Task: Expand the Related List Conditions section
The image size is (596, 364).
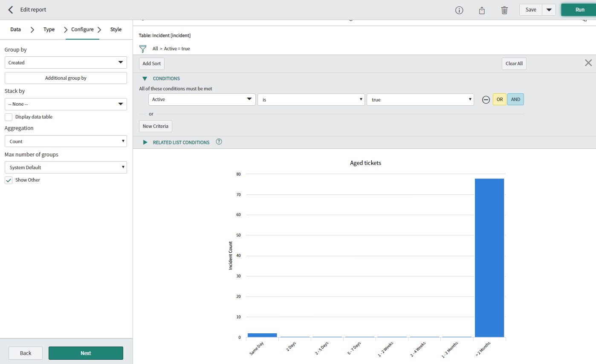Action: point(145,142)
